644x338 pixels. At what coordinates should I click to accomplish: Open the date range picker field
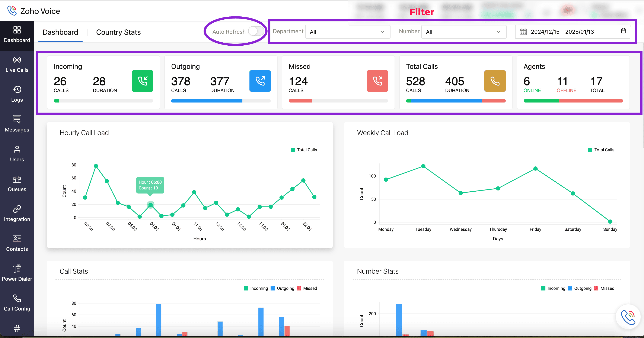point(572,32)
